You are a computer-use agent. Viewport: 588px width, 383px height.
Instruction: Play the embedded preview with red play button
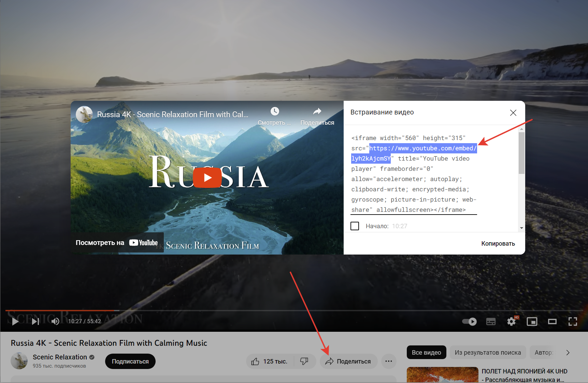(x=207, y=178)
